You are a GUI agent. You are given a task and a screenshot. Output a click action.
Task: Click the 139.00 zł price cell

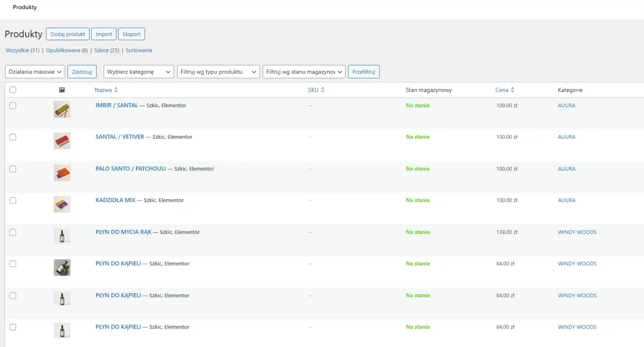pyautogui.click(x=507, y=232)
